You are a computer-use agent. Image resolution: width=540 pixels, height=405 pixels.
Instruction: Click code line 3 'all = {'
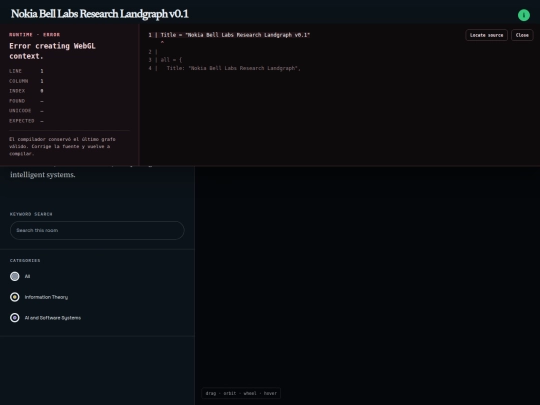coord(165,60)
